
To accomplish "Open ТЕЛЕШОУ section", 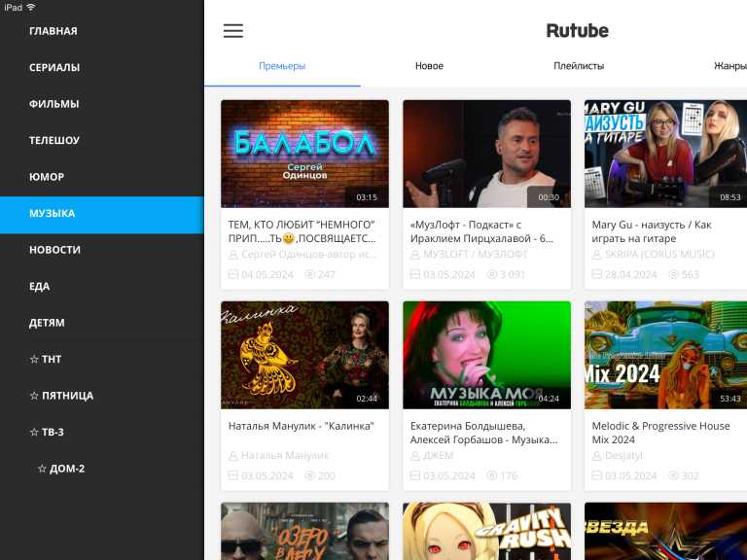I will pyautogui.click(x=101, y=140).
